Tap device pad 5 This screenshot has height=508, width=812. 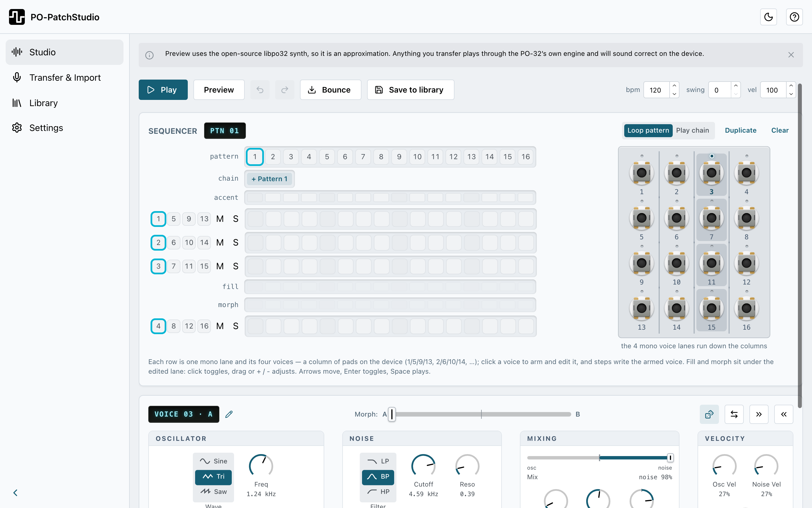(641, 218)
